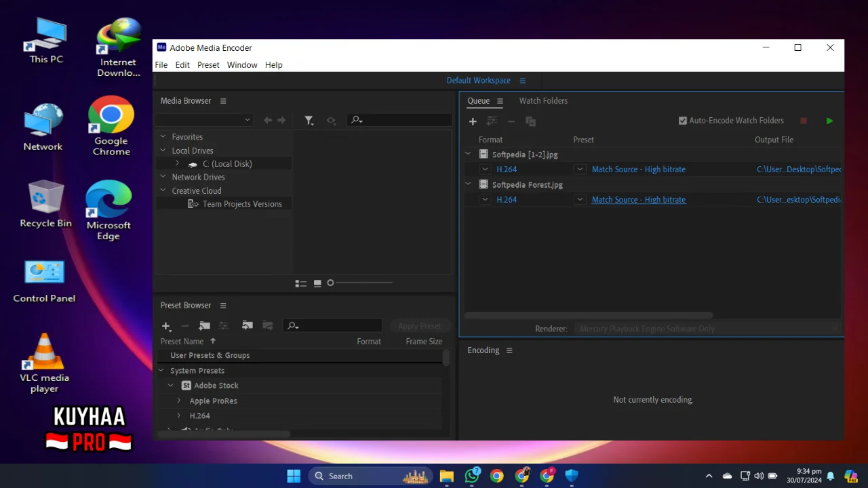Select the Queue tab
Viewport: 868px width, 488px height.
[x=478, y=101]
